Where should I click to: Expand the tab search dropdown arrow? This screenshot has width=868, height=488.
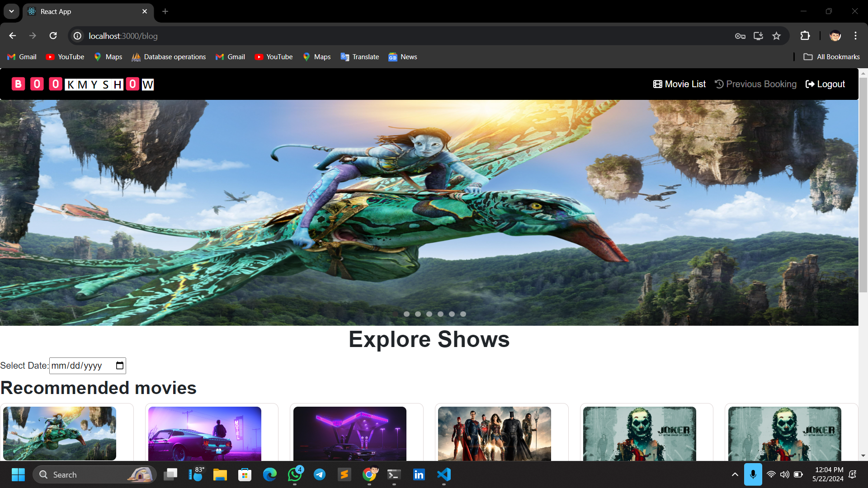point(11,11)
